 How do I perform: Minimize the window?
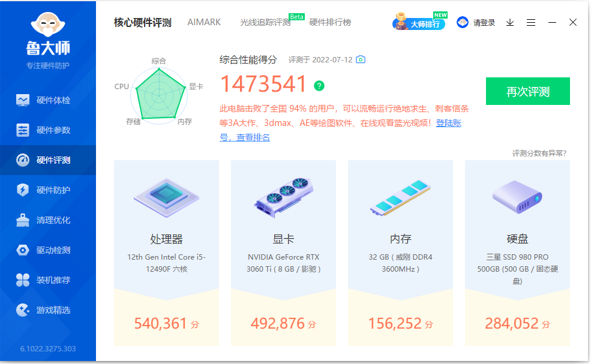tap(552, 23)
